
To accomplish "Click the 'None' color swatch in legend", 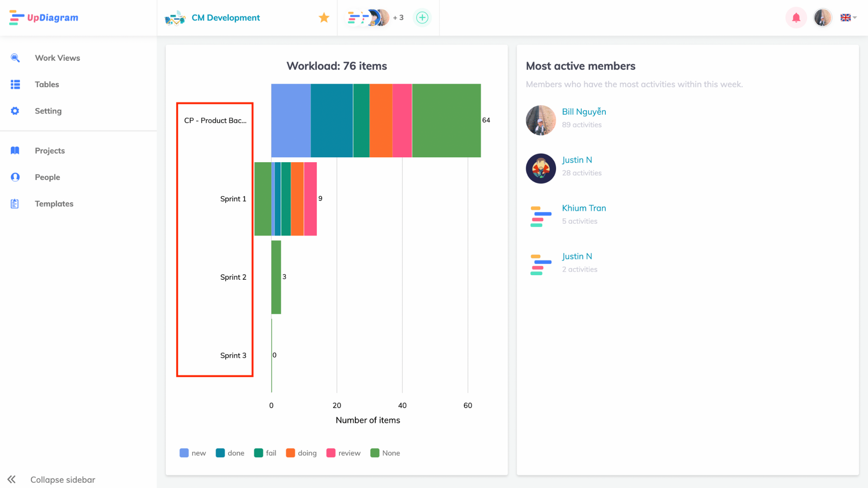I will (x=374, y=453).
